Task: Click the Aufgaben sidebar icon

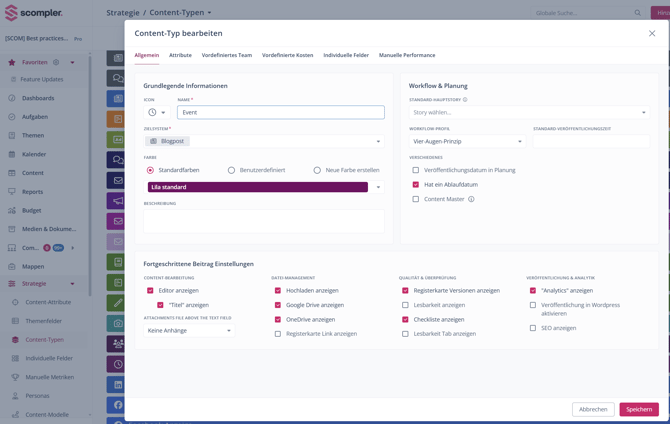Action: 12,117
